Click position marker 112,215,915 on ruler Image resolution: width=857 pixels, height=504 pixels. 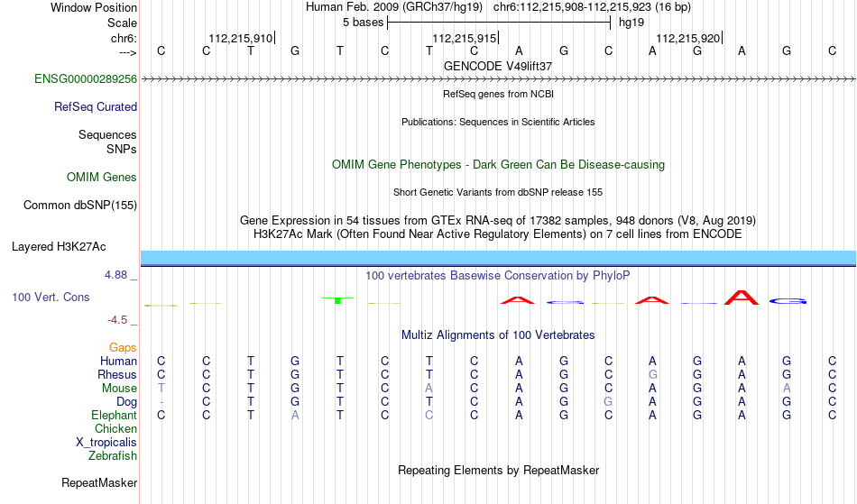[465, 38]
